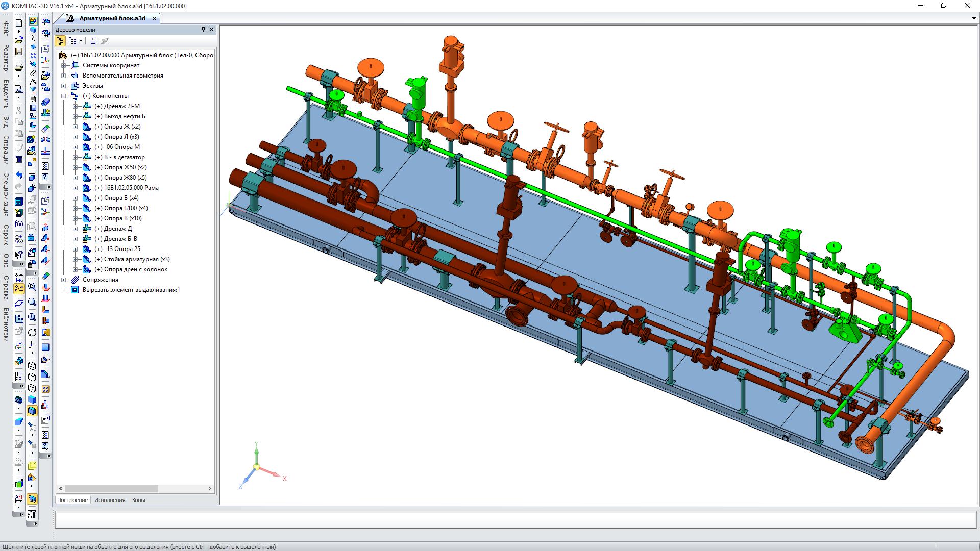The height and width of the screenshot is (551, 980).
Task: Click the Rotate view icon
Action: (32, 333)
